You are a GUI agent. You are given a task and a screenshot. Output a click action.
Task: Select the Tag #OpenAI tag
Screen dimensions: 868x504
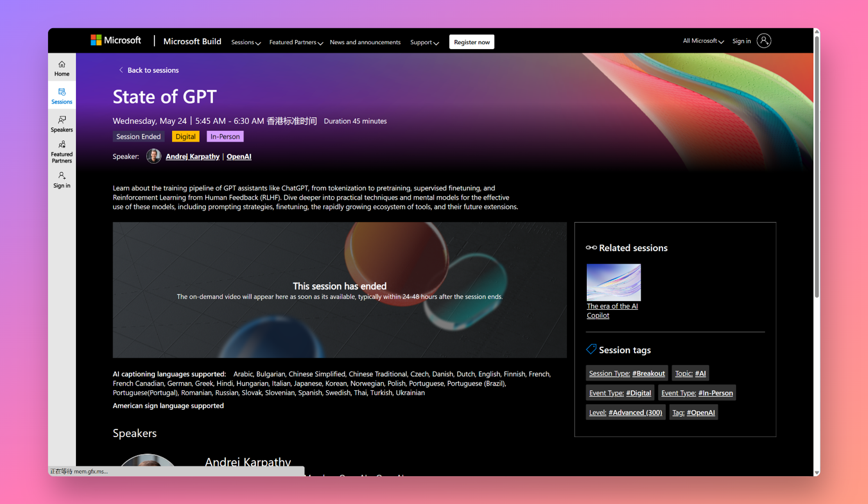click(693, 412)
